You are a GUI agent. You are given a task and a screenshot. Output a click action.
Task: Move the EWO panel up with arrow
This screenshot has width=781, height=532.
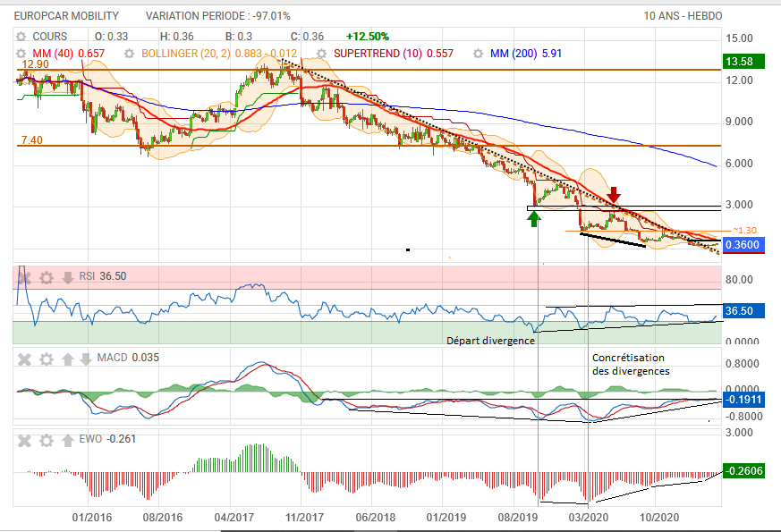pyautogui.click(x=67, y=439)
